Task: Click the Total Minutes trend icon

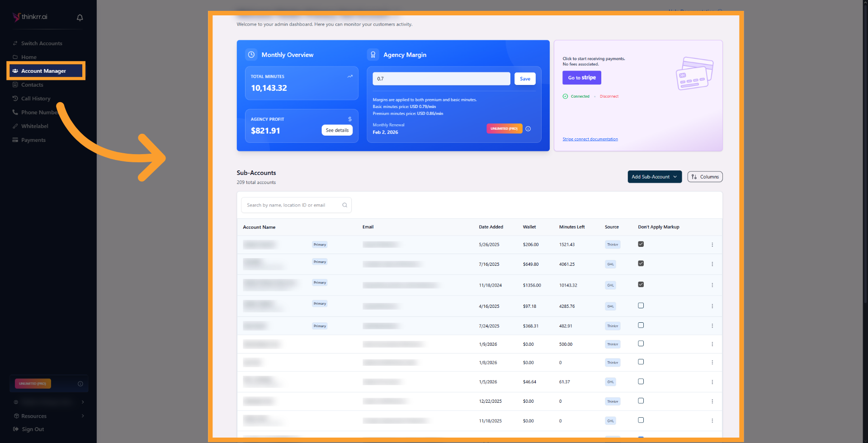Action: pos(350,76)
